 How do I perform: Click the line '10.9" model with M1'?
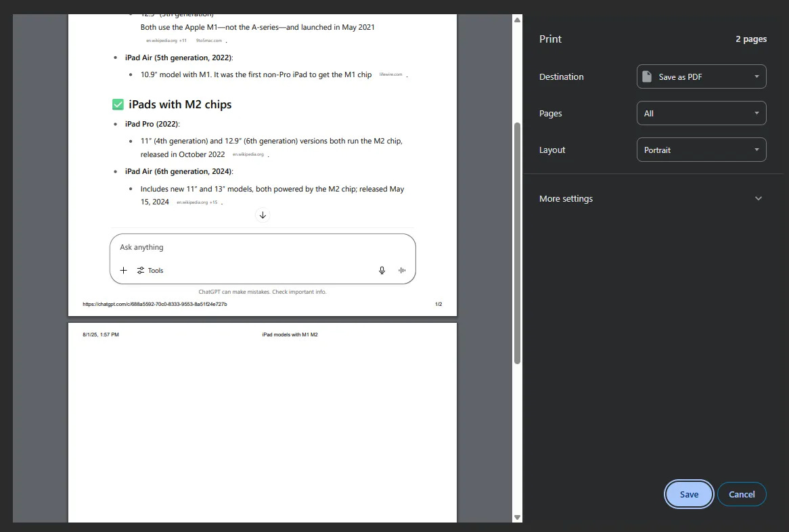pyautogui.click(x=256, y=74)
